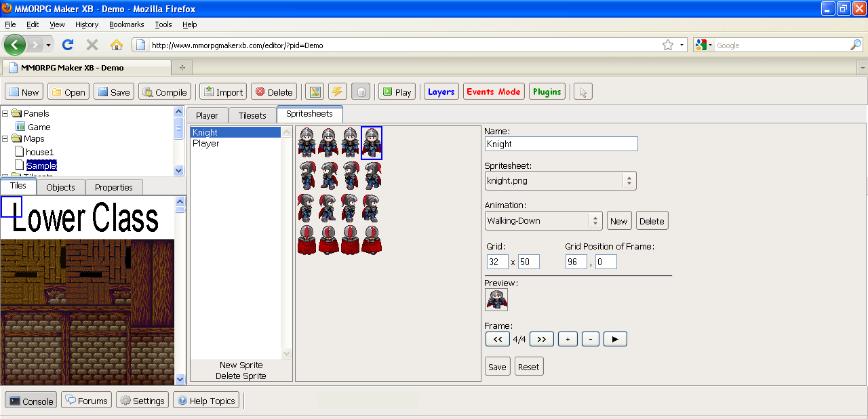Open the History menu

click(87, 24)
